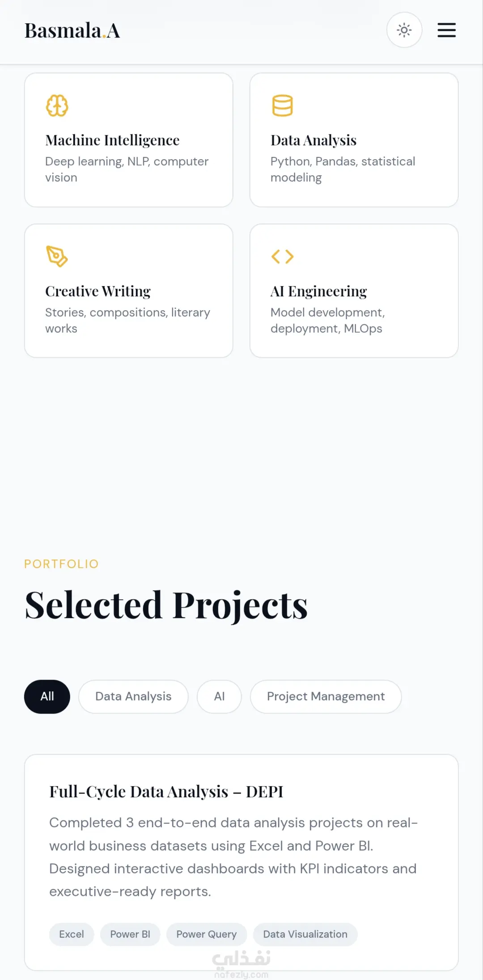This screenshot has height=980, width=483.
Task: Toggle the light/dark theme sun button
Action: point(404,30)
